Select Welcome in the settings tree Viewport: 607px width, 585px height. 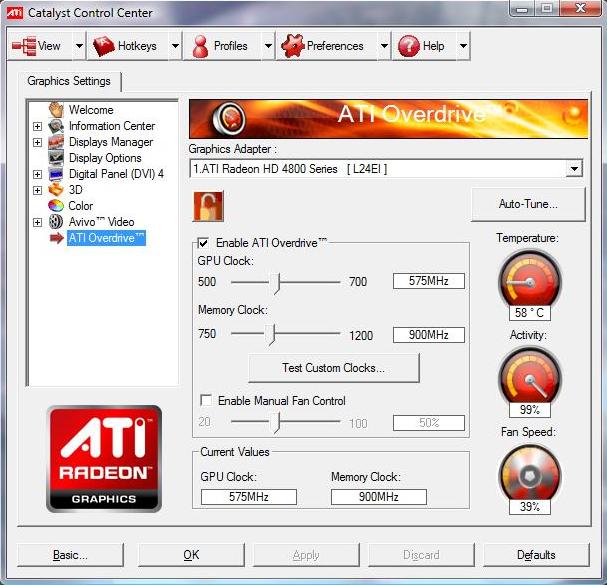pyautogui.click(x=91, y=110)
